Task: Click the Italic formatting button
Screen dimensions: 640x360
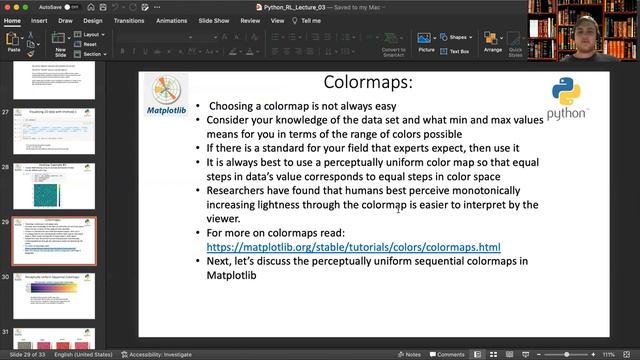Action: (133, 51)
